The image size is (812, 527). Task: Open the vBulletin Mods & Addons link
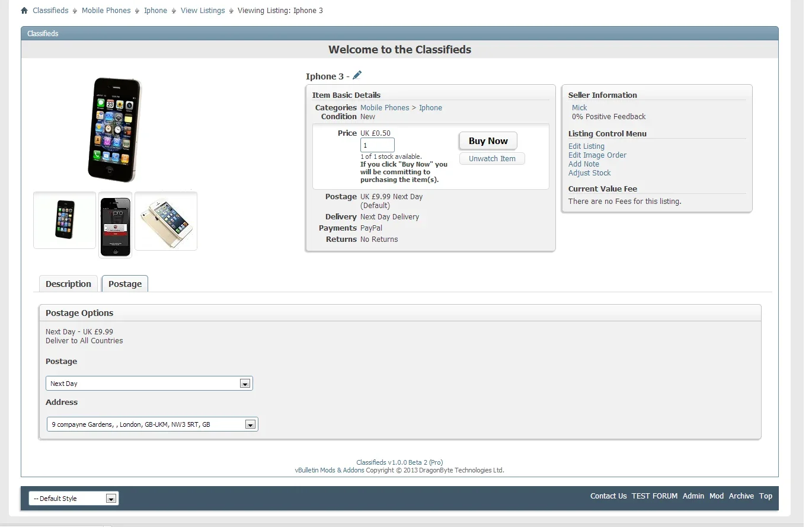pyautogui.click(x=330, y=470)
